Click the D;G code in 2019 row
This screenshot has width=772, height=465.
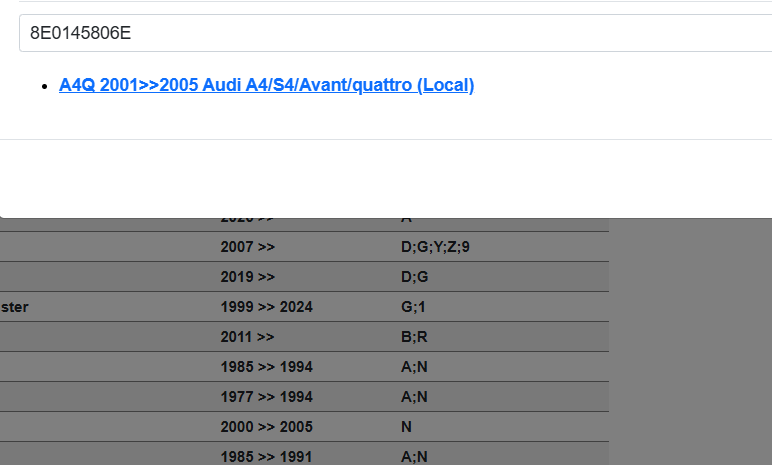pos(414,277)
